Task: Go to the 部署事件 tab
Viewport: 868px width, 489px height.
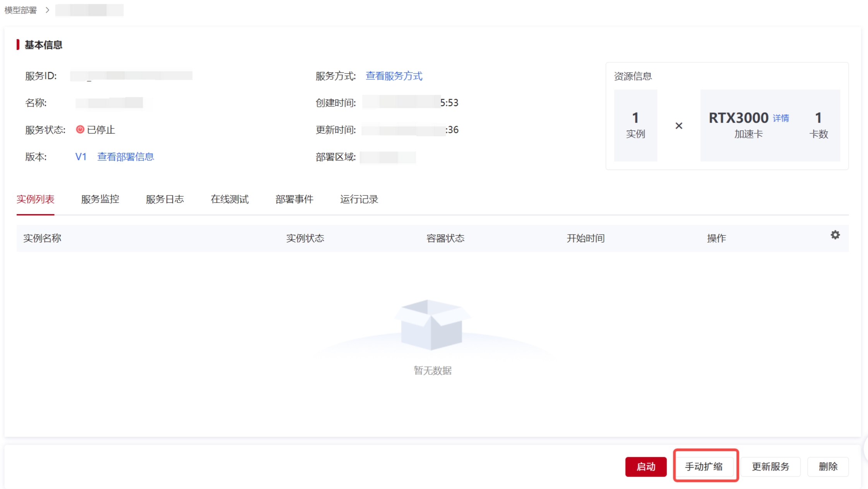Action: [294, 199]
